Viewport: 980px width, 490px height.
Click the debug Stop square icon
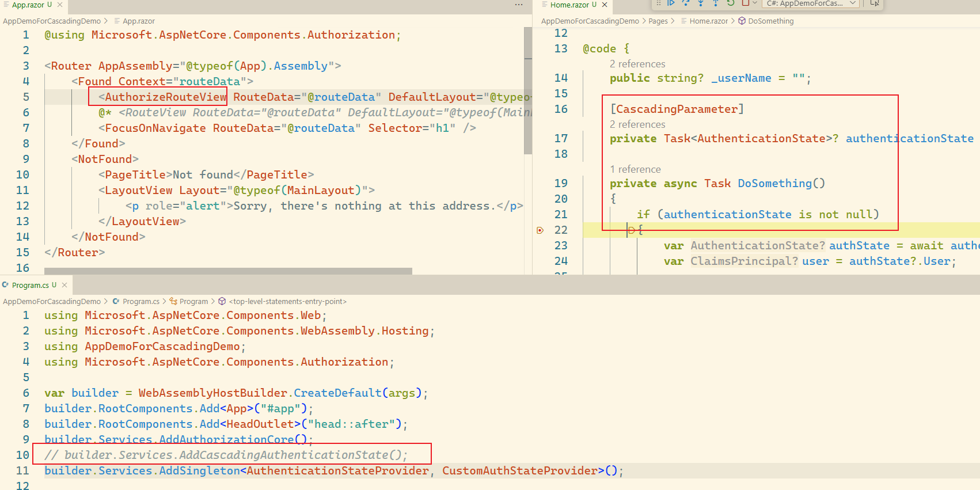pos(745,3)
